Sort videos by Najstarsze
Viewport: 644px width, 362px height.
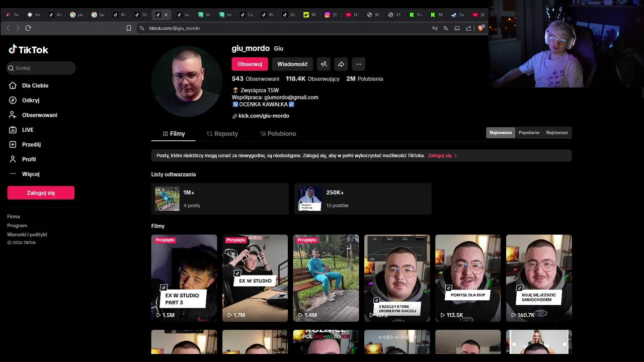557,133
